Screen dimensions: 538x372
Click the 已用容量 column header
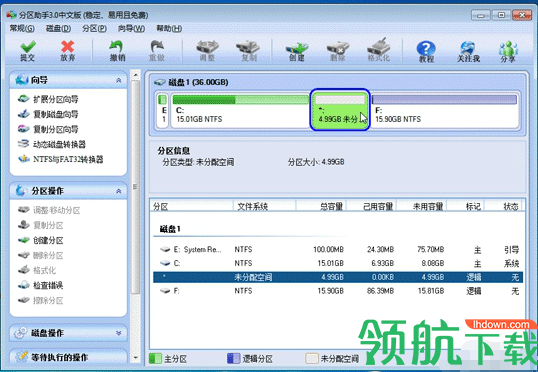[x=372, y=206]
